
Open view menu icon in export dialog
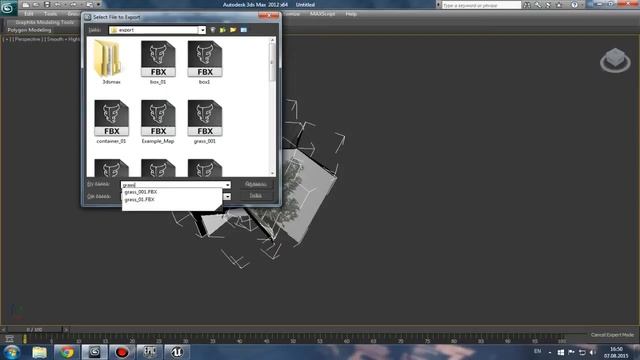244,30
